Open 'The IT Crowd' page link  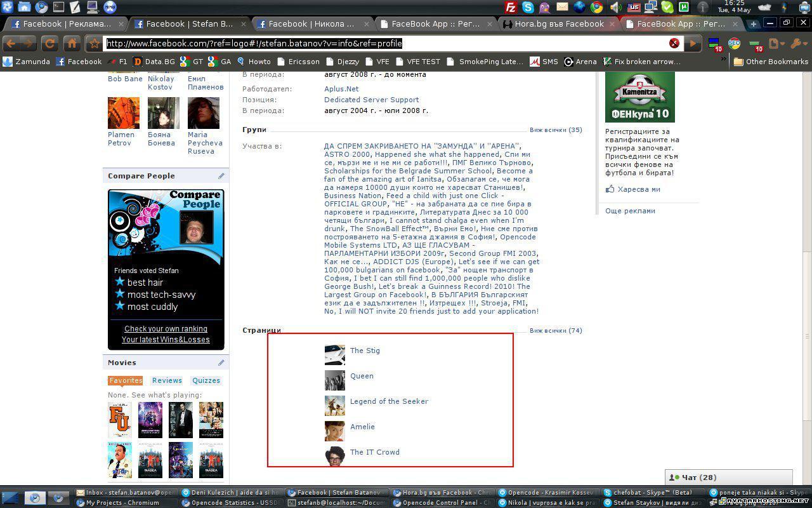coord(374,452)
